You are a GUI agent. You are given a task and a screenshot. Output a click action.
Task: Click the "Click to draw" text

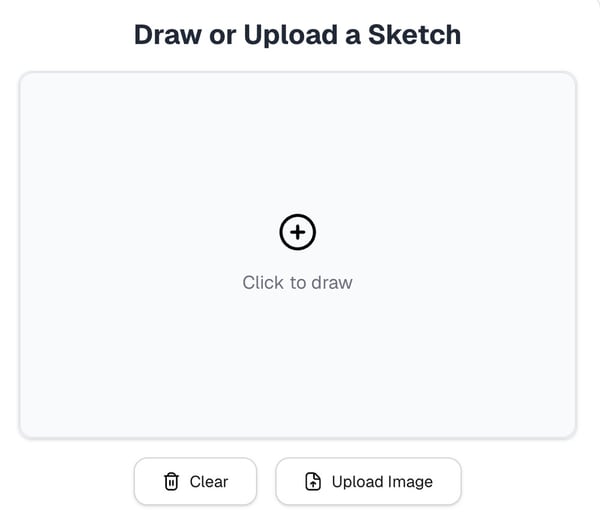tap(297, 282)
